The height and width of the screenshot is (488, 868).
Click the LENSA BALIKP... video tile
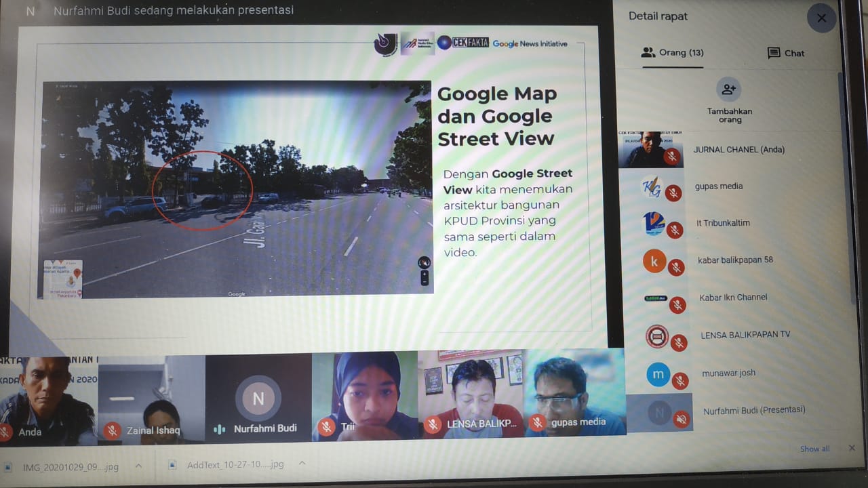coord(471,393)
